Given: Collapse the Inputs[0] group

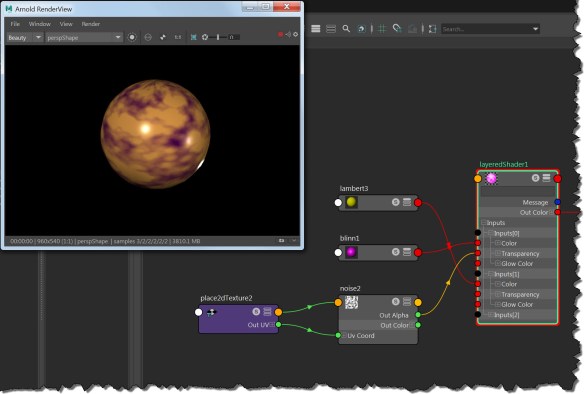Looking at the screenshot, I should pos(491,233).
